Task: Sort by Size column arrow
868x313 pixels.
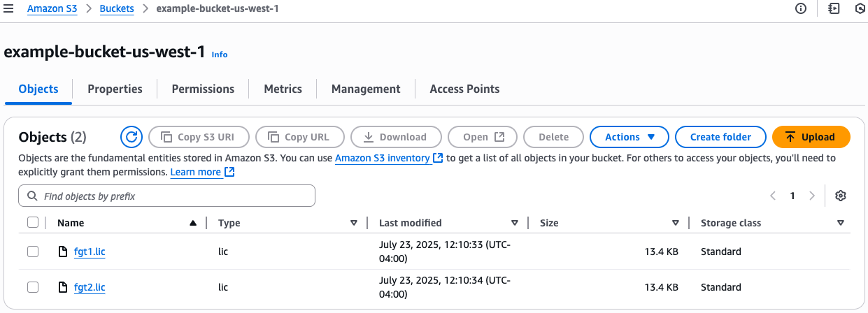Action: (x=676, y=223)
